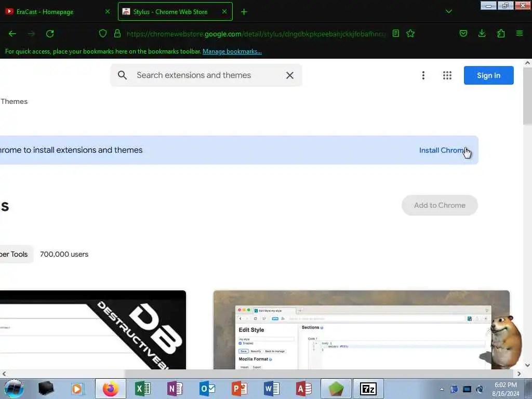Viewport: 532px width, 399px height.
Task: Click the Install Chrome link
Action: pyautogui.click(x=443, y=150)
